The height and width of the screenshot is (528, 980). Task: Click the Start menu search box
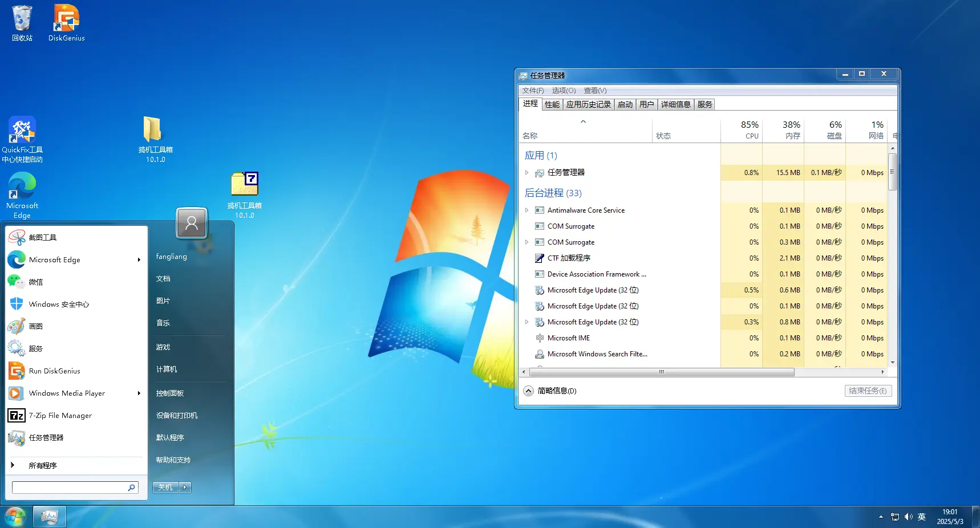[70, 488]
